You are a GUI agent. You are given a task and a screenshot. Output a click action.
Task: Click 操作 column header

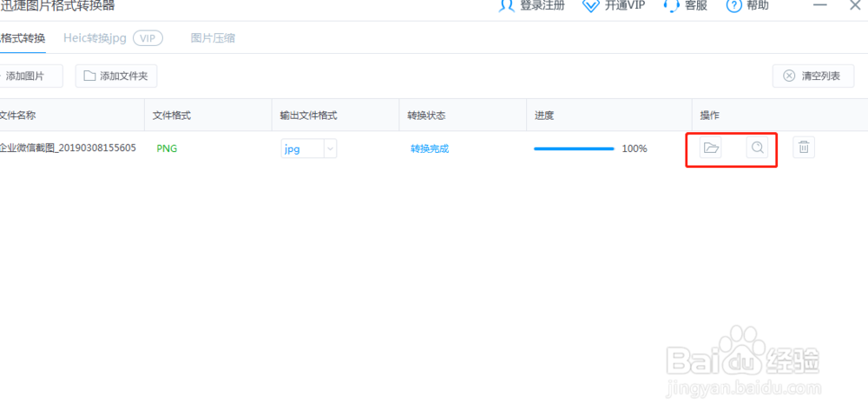pos(710,116)
